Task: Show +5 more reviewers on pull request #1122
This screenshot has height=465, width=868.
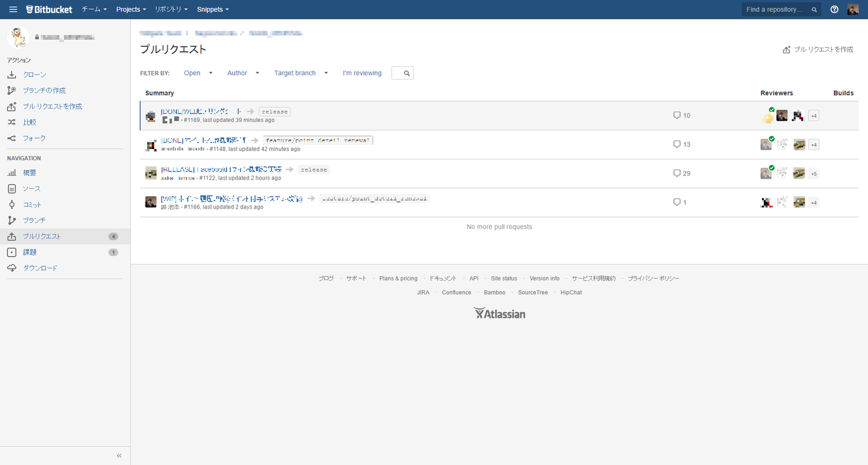Action: coord(814,174)
